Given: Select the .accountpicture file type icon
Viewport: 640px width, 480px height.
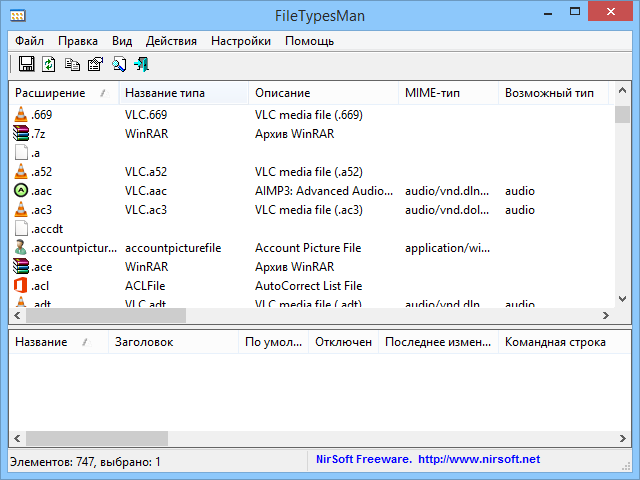Looking at the screenshot, I should pyautogui.click(x=21, y=248).
